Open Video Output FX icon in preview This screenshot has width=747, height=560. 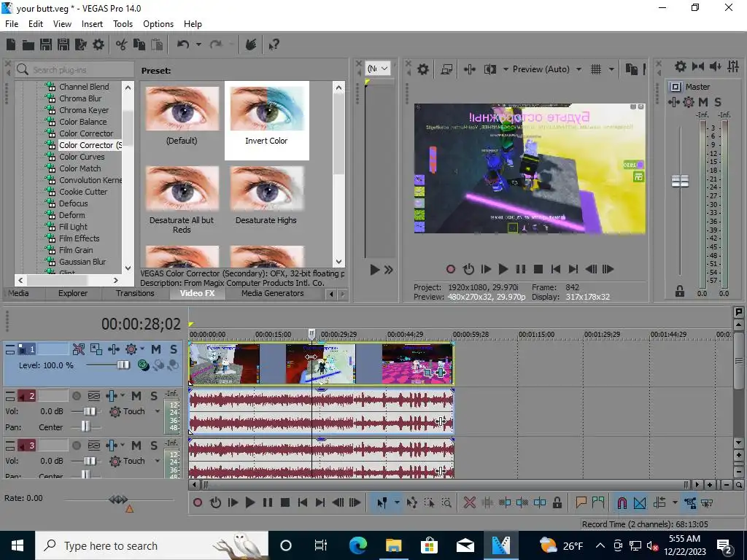[469, 69]
